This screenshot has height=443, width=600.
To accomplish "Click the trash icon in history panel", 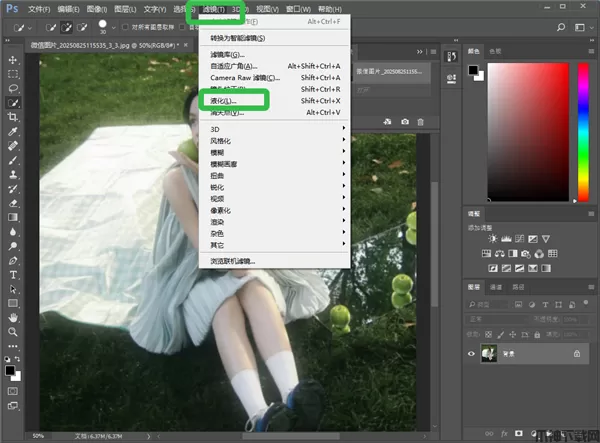I will pos(422,121).
